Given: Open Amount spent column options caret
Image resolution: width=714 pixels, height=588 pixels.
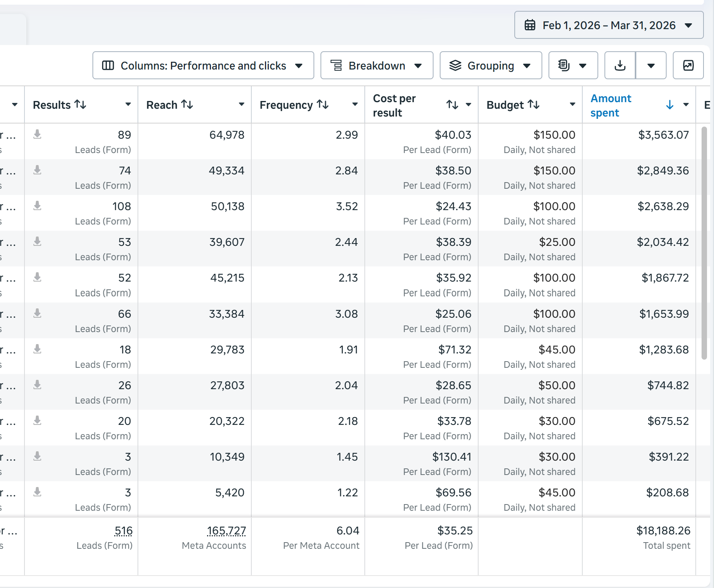Looking at the screenshot, I should point(686,104).
